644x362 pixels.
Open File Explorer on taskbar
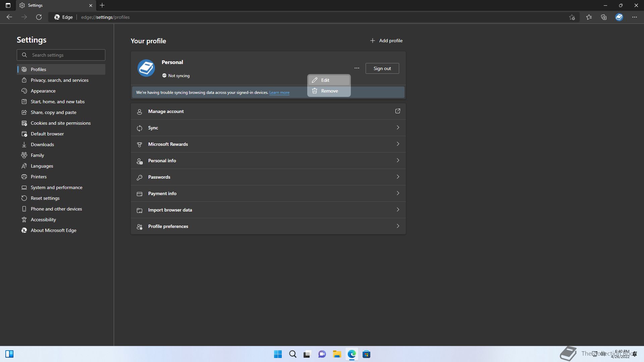click(x=337, y=354)
